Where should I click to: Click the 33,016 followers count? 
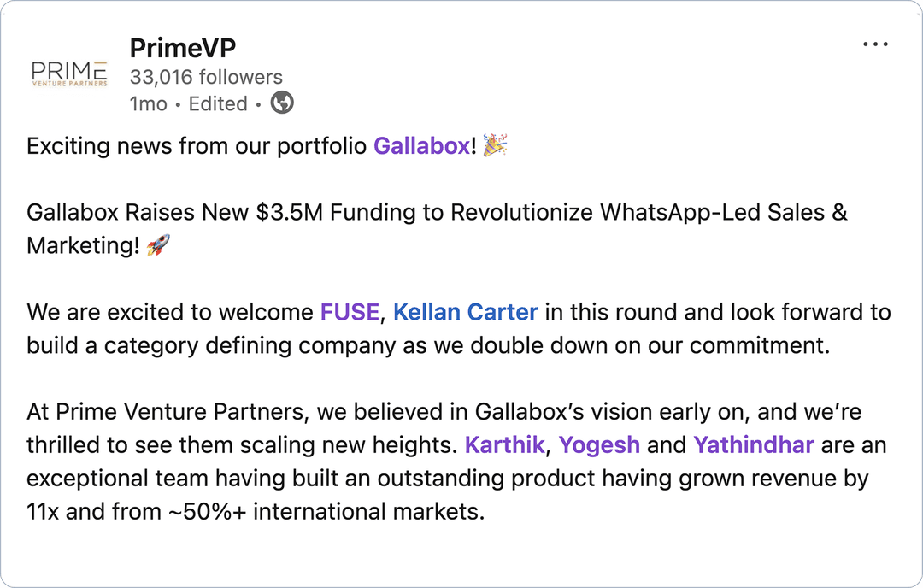click(x=206, y=77)
